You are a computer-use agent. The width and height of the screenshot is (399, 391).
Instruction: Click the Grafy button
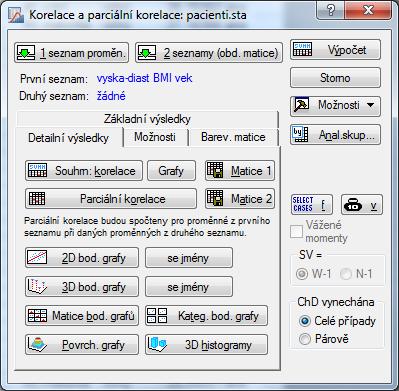(171, 171)
